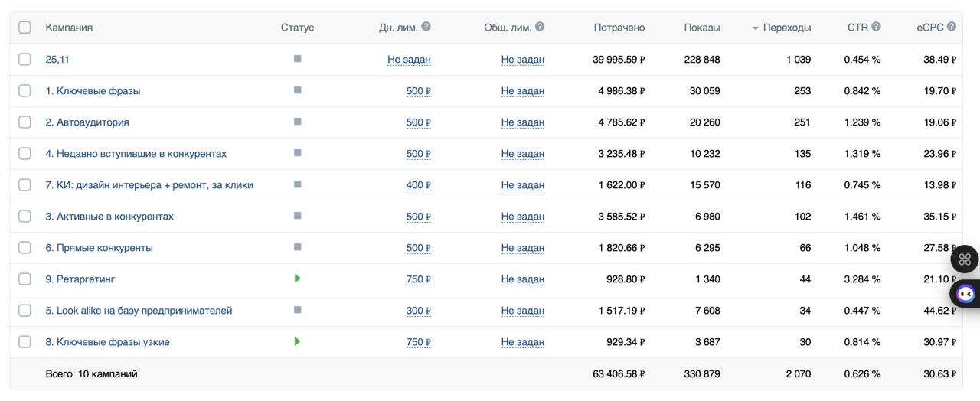Click stopped status icon for 1. Ключевые фразы
980x401 pixels.
pos(297,90)
